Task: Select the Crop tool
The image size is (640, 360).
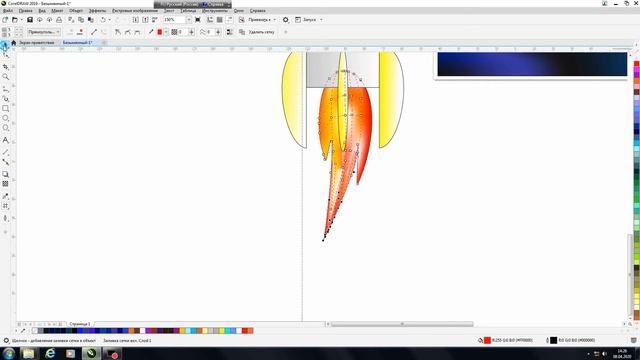Action: (x=5, y=67)
